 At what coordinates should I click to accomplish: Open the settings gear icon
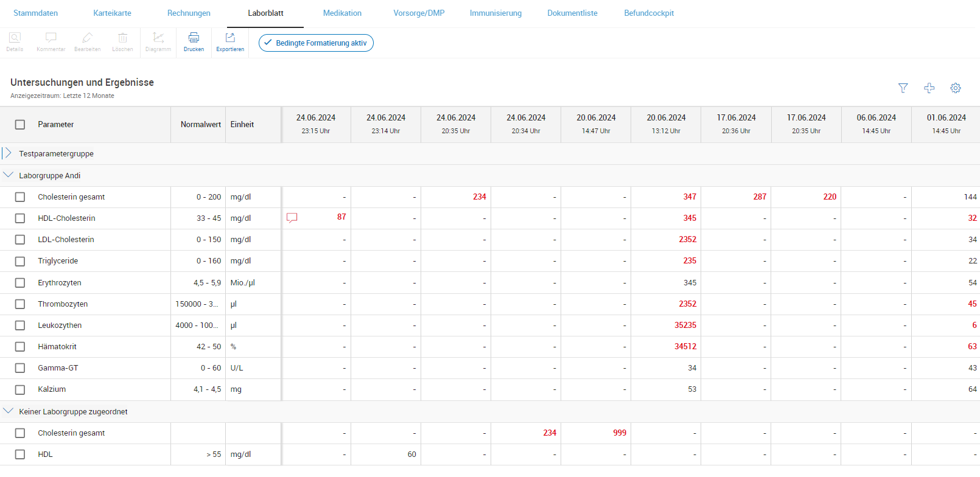point(955,88)
